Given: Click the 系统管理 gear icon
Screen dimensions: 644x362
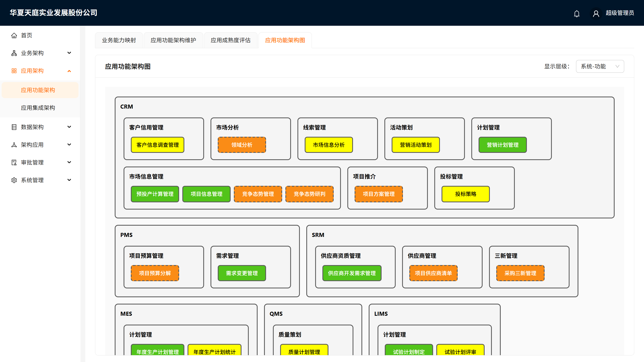Looking at the screenshot, I should (x=14, y=180).
